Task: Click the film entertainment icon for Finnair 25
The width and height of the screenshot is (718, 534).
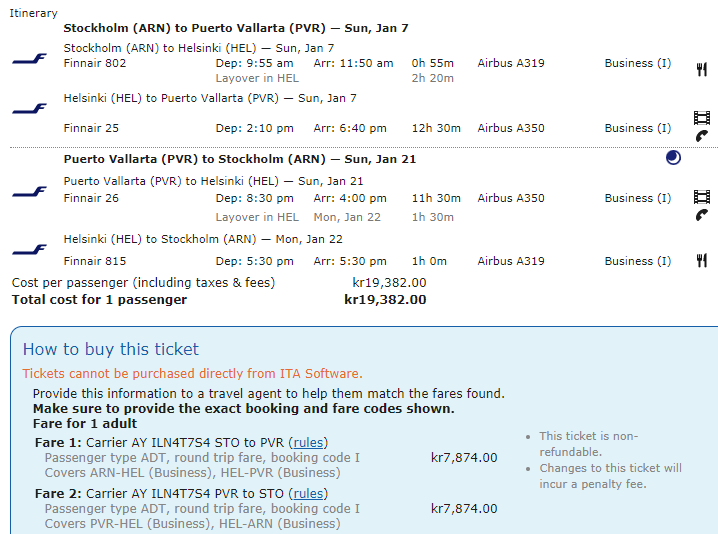Action: pyautogui.click(x=701, y=118)
